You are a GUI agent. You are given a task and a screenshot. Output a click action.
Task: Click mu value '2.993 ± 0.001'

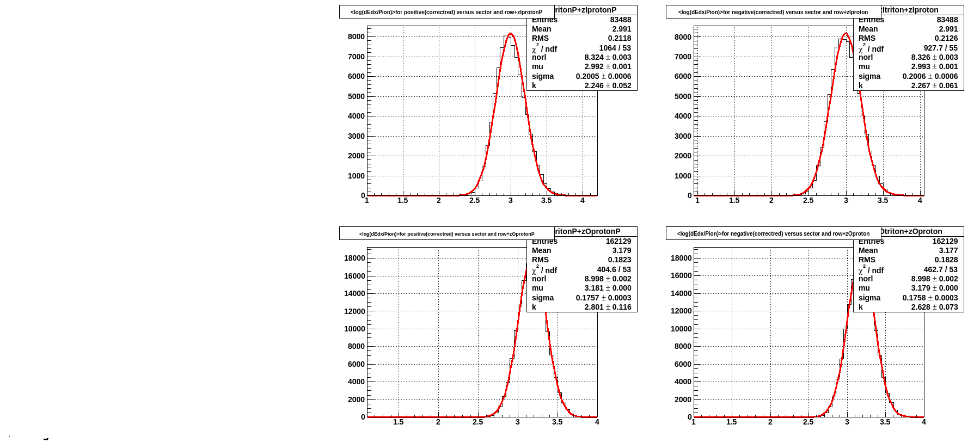coord(934,66)
